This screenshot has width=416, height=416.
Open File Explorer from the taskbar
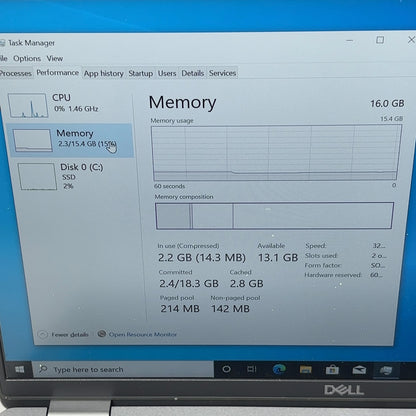pos(306,369)
